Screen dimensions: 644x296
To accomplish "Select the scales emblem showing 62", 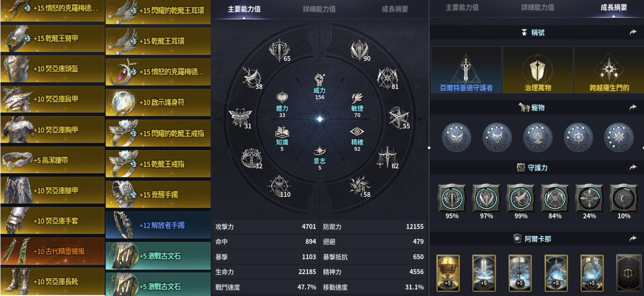I will coord(387,157).
